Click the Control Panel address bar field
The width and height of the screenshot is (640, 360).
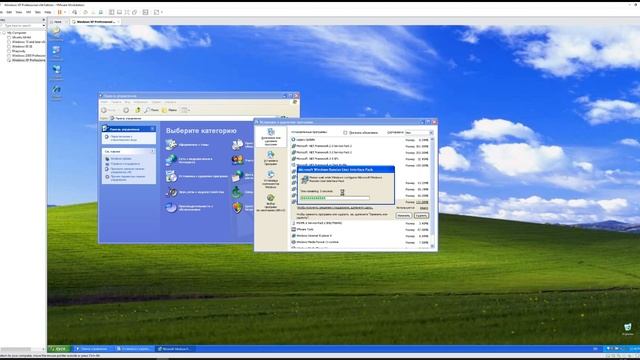pyautogui.click(x=196, y=118)
